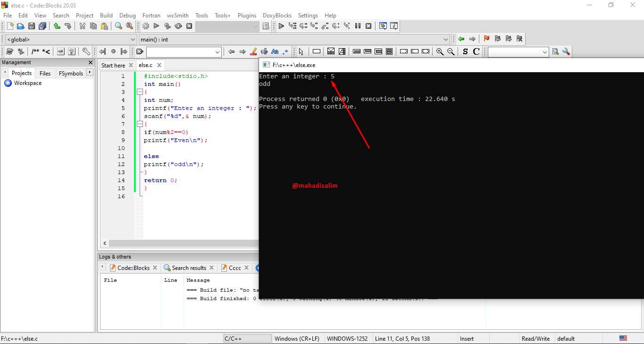The width and height of the screenshot is (644, 344).
Task: Open Find with the magnifier icon
Action: [x=118, y=26]
